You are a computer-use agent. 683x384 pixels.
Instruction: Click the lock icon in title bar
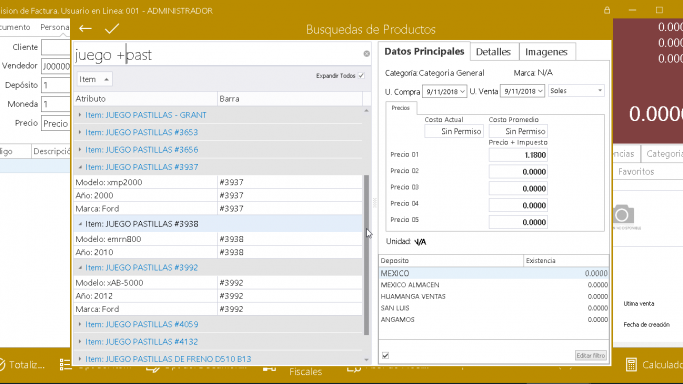click(607, 10)
